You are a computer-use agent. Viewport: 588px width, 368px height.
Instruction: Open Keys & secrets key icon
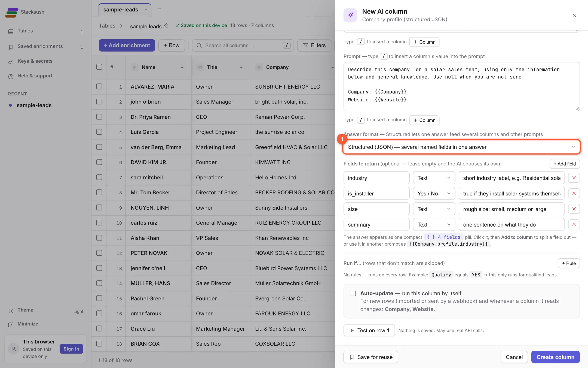(x=11, y=62)
